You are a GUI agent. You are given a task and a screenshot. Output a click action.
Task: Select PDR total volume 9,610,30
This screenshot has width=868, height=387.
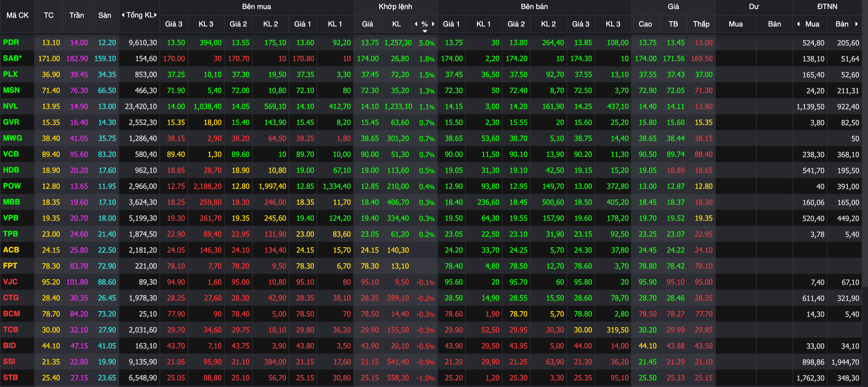(x=143, y=43)
